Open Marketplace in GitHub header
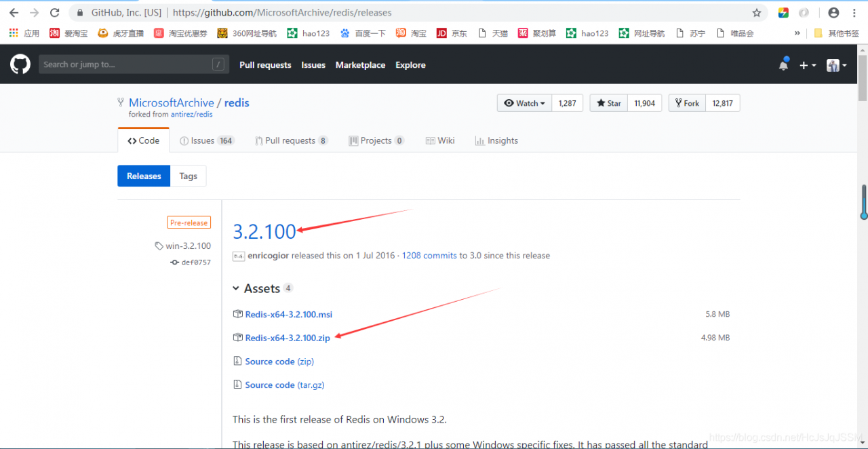Screen dimensions: 868x449 point(360,65)
